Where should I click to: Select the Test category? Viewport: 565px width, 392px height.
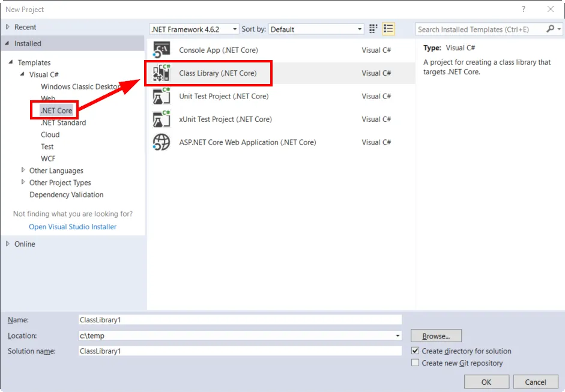47,146
